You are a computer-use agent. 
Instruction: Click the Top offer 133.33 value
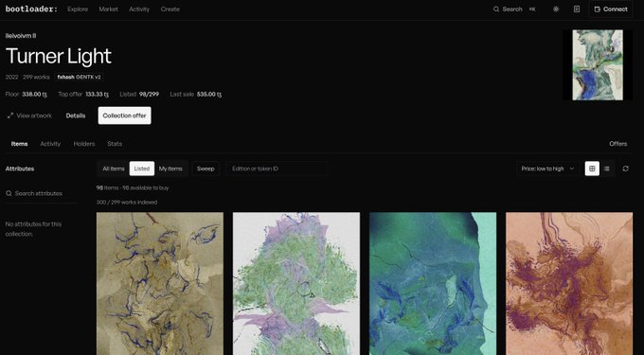coord(97,95)
